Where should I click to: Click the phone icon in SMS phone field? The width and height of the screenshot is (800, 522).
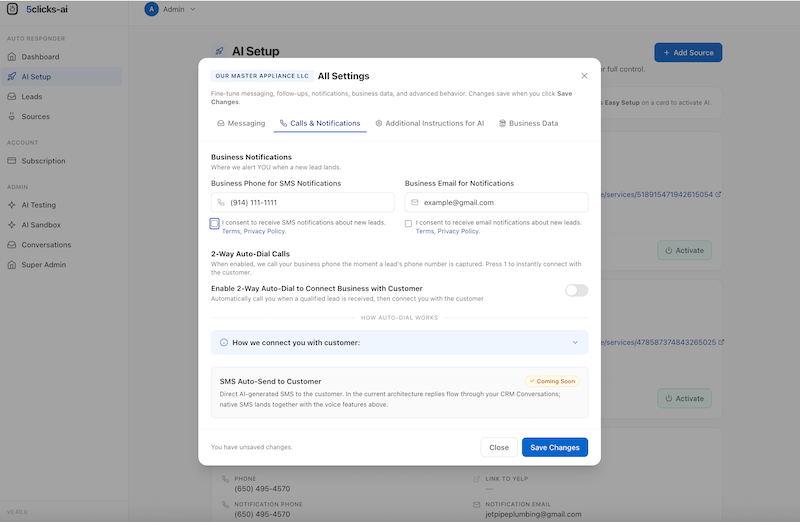221,203
